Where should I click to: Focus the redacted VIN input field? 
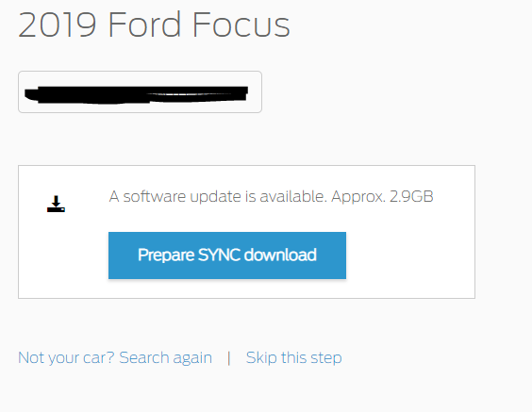140,91
